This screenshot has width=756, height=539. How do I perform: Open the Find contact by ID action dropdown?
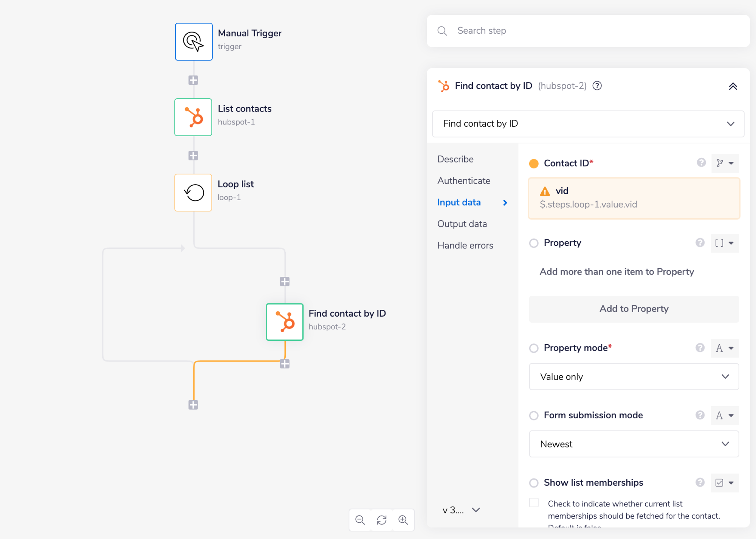tap(588, 124)
